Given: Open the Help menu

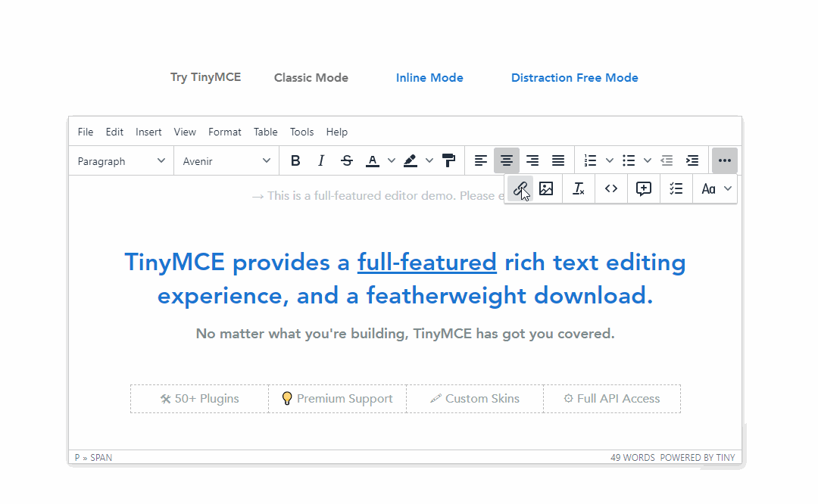Looking at the screenshot, I should (337, 132).
